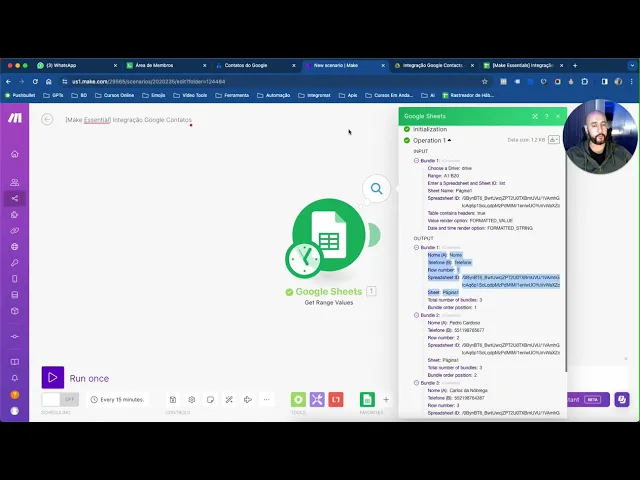This screenshot has height=480, width=640.
Task: Open Scenarios share icon in sidebar
Action: (15, 198)
